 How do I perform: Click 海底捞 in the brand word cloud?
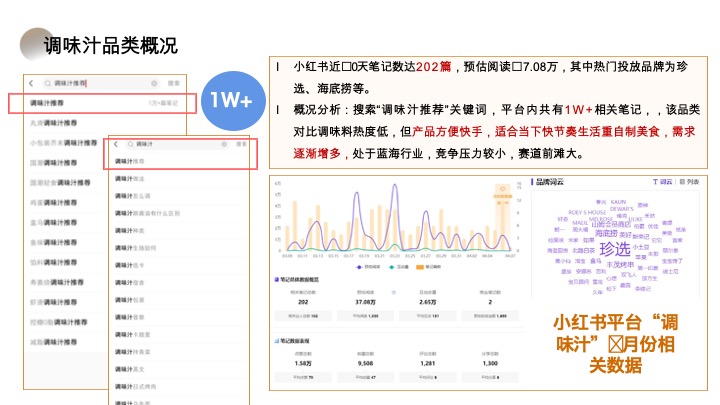coord(606,233)
